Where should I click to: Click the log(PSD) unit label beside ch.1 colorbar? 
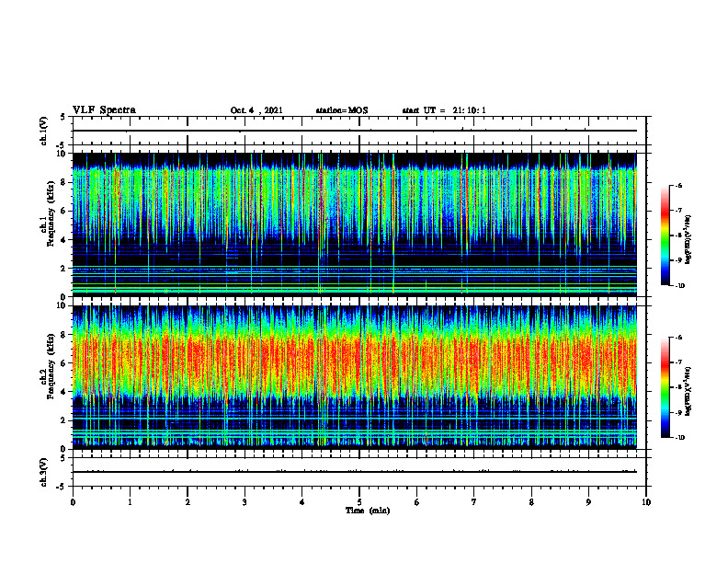(x=688, y=239)
